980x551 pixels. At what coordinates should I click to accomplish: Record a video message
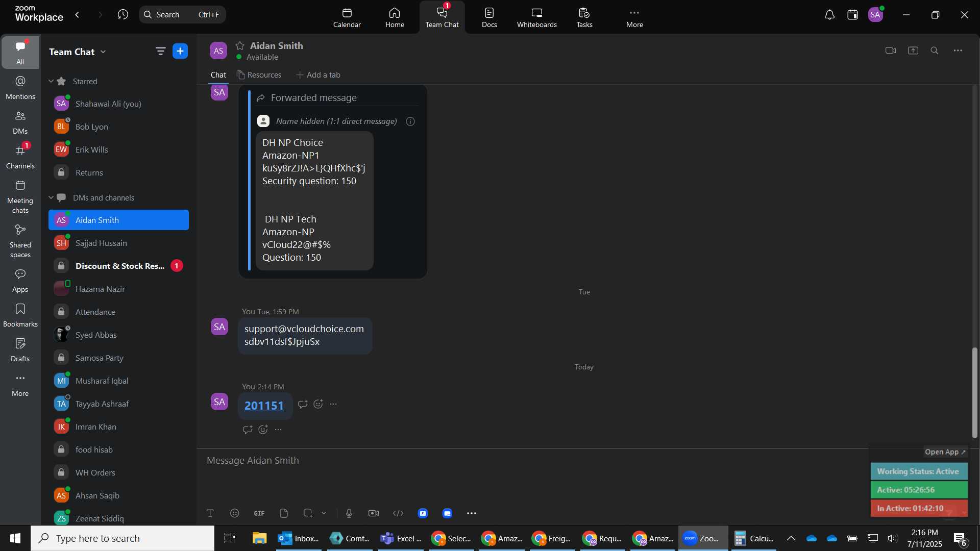[x=374, y=513]
